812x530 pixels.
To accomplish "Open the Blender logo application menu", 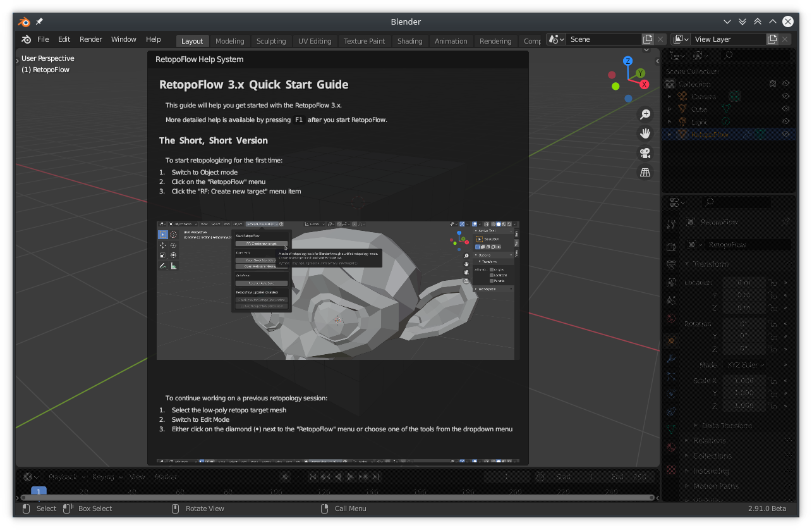I will click(26, 39).
